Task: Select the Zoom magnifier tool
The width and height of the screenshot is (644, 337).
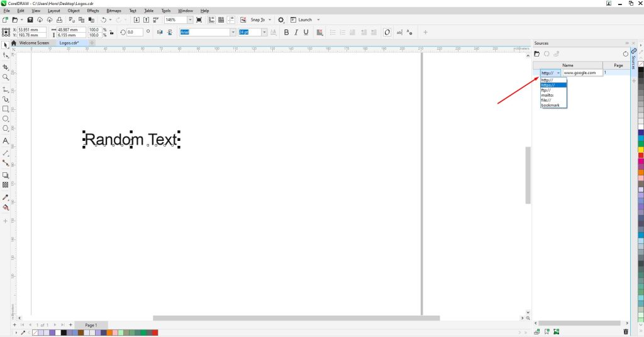Action: point(5,77)
